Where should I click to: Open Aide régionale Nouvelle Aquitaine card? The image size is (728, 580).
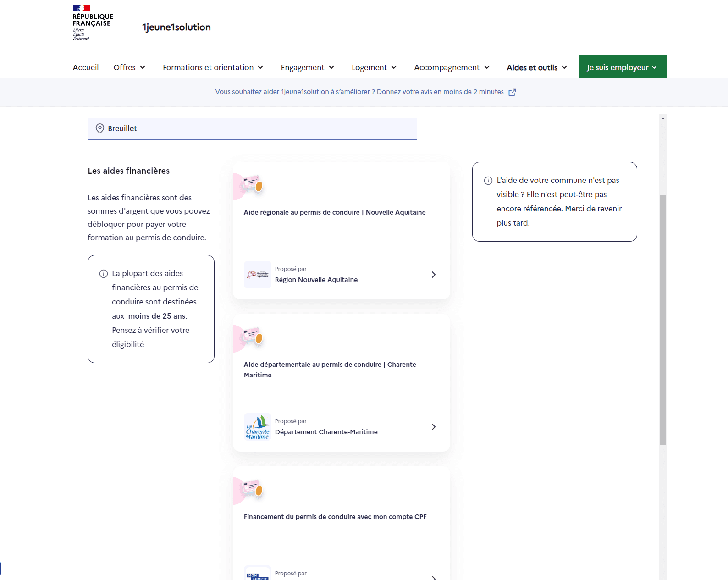point(342,231)
